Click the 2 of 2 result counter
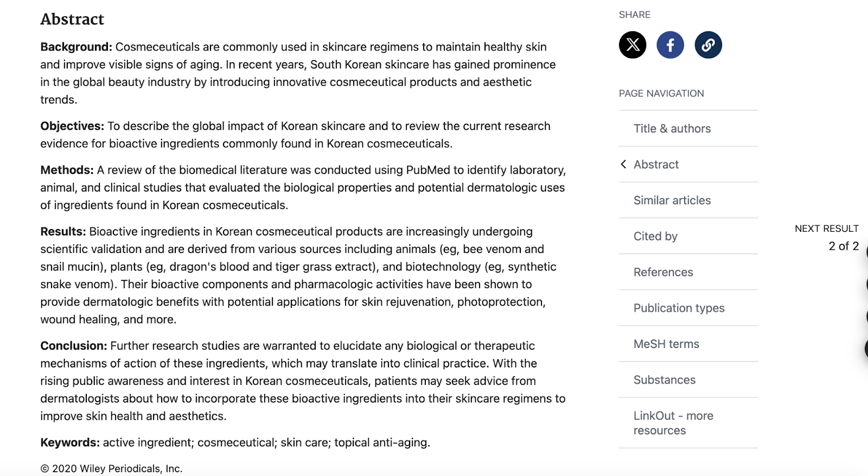 (x=843, y=246)
